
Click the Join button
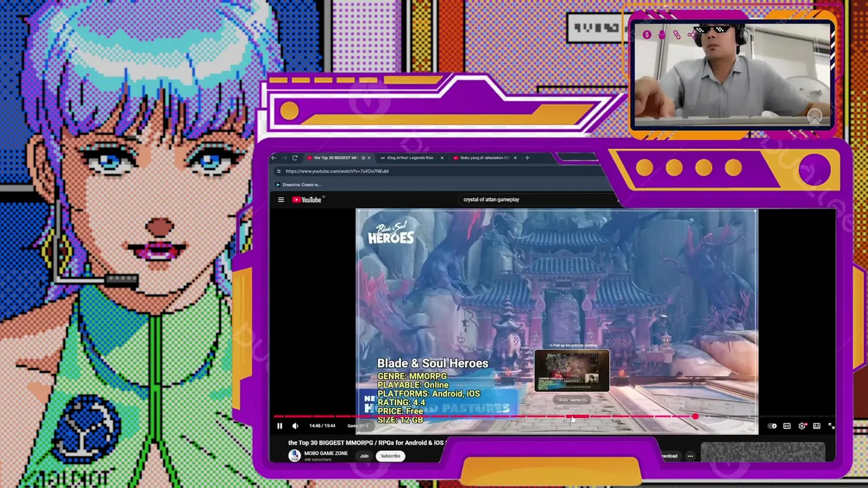(x=364, y=456)
